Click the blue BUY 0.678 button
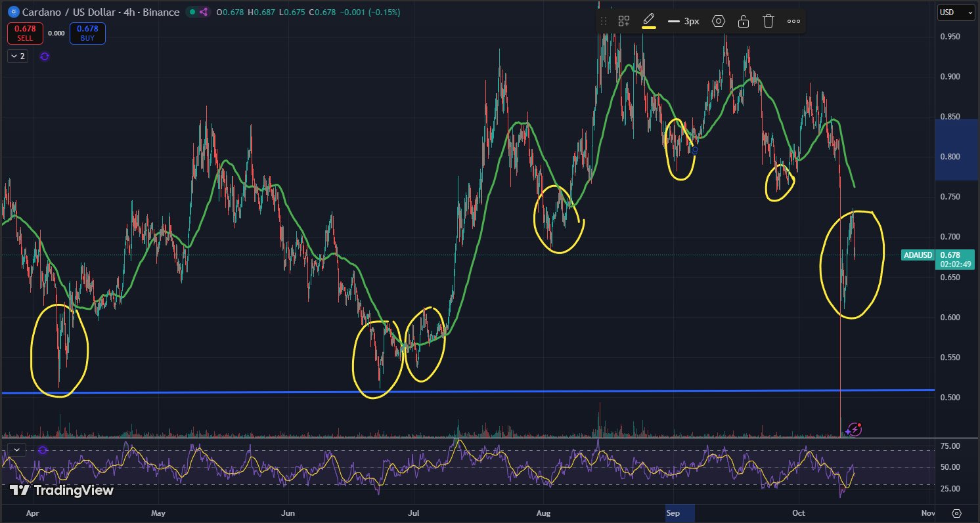The image size is (980, 523). point(87,33)
